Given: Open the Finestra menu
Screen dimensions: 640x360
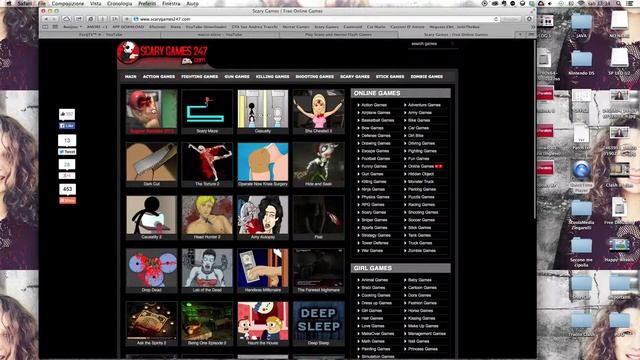Looking at the screenshot, I should 171,3.
